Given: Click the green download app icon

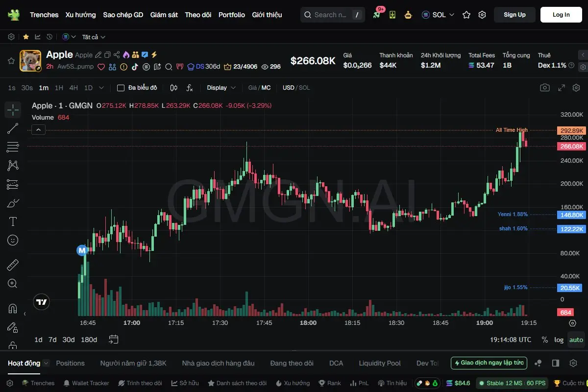Looking at the screenshot, I should click(392, 15).
